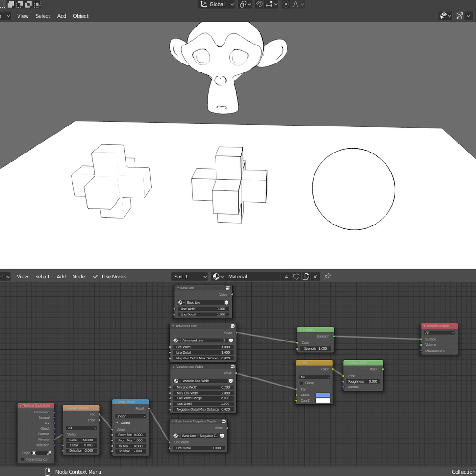476x476 pixels.
Task: Click Variable Line Width node tree browse icon
Action: pyautogui.click(x=177, y=381)
